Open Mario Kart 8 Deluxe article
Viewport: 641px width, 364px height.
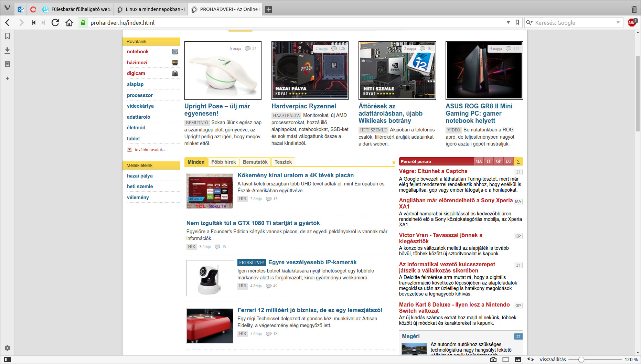454,308
